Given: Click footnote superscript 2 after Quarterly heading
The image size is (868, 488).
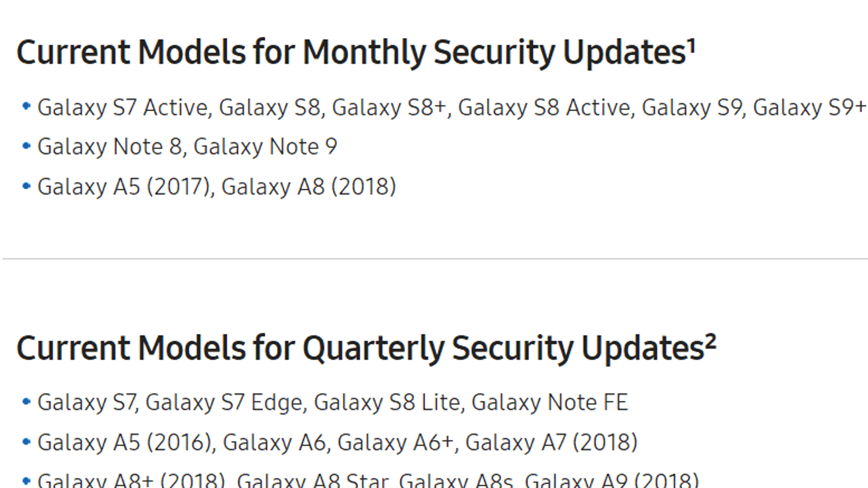Looking at the screenshot, I should 711,341.
